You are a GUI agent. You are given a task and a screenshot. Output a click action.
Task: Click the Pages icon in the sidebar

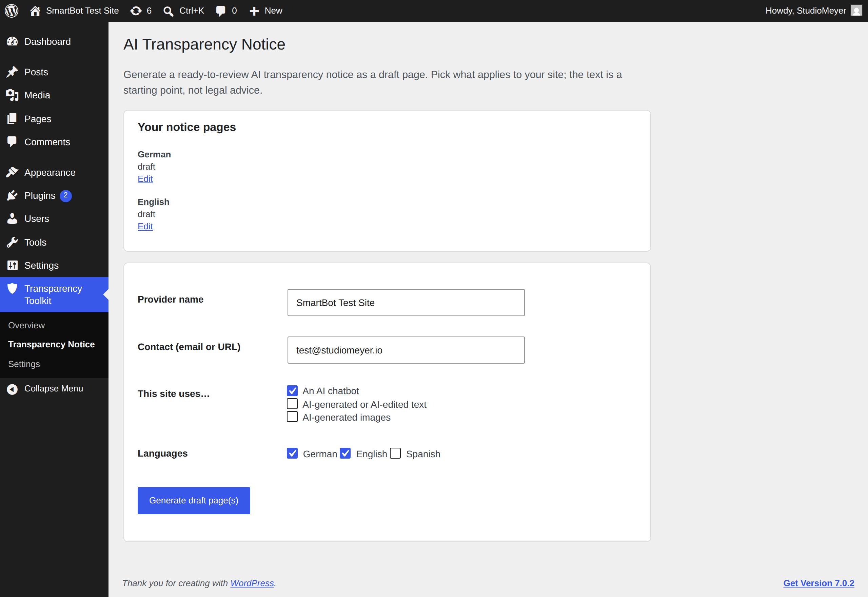[x=12, y=119]
